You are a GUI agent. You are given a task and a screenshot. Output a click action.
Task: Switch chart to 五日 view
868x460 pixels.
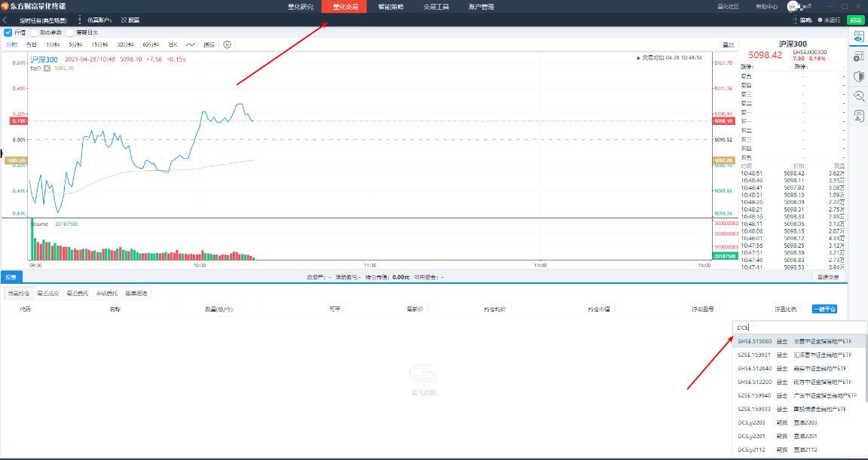point(32,44)
